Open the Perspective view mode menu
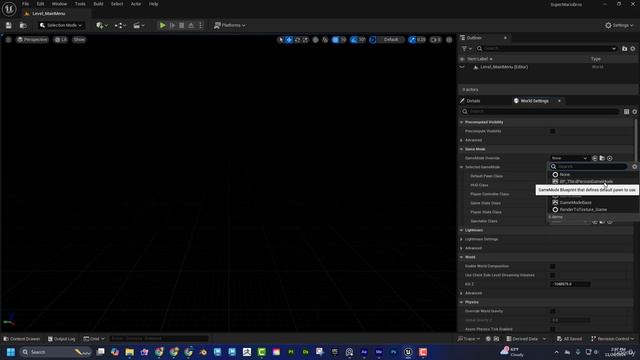This screenshot has height=360, width=640. coord(33,40)
